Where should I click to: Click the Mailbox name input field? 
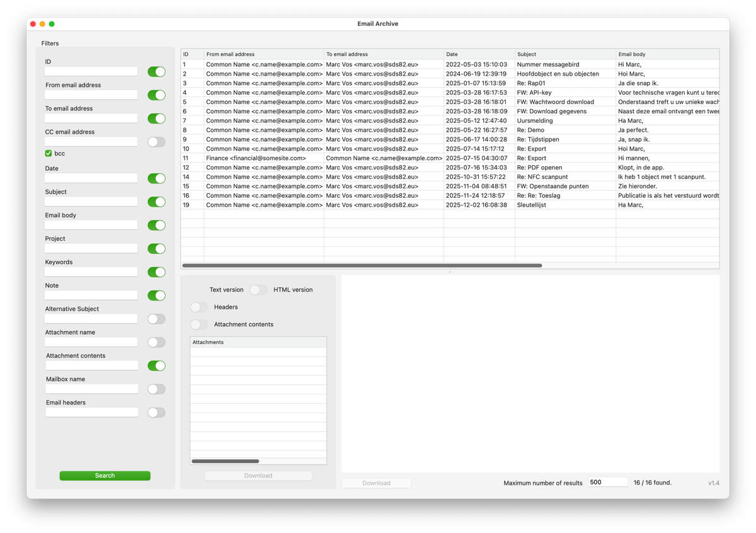[91, 388]
